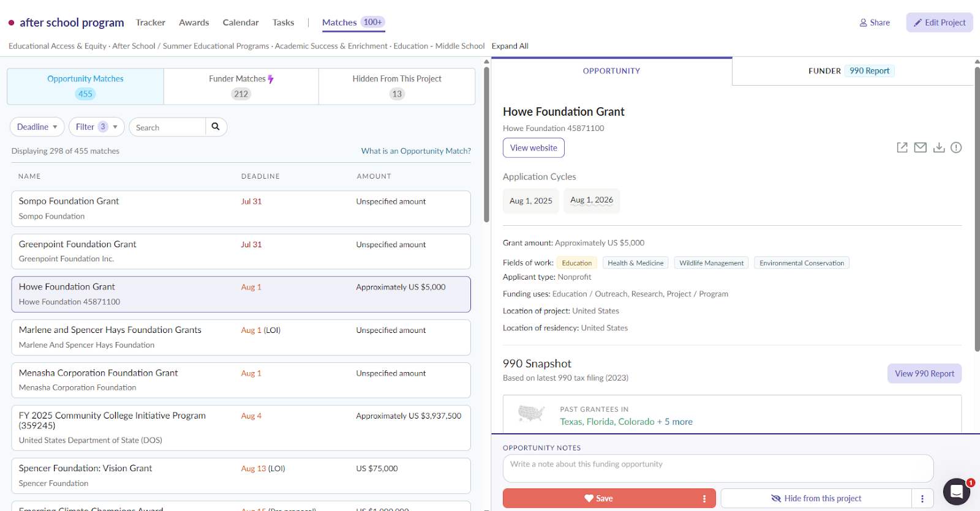Open Marlene and Spencer Hays Foundation Grants row
The height and width of the screenshot is (511, 980).
coord(241,337)
